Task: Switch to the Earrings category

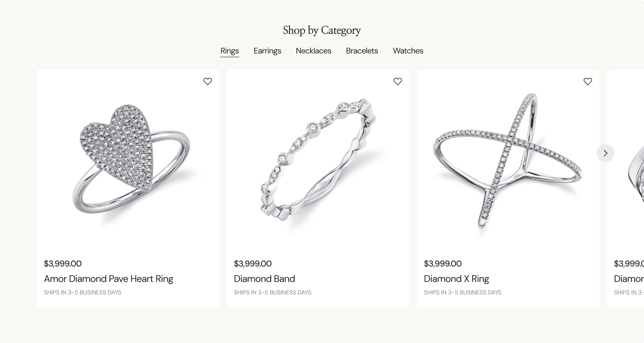Action: pyautogui.click(x=267, y=51)
